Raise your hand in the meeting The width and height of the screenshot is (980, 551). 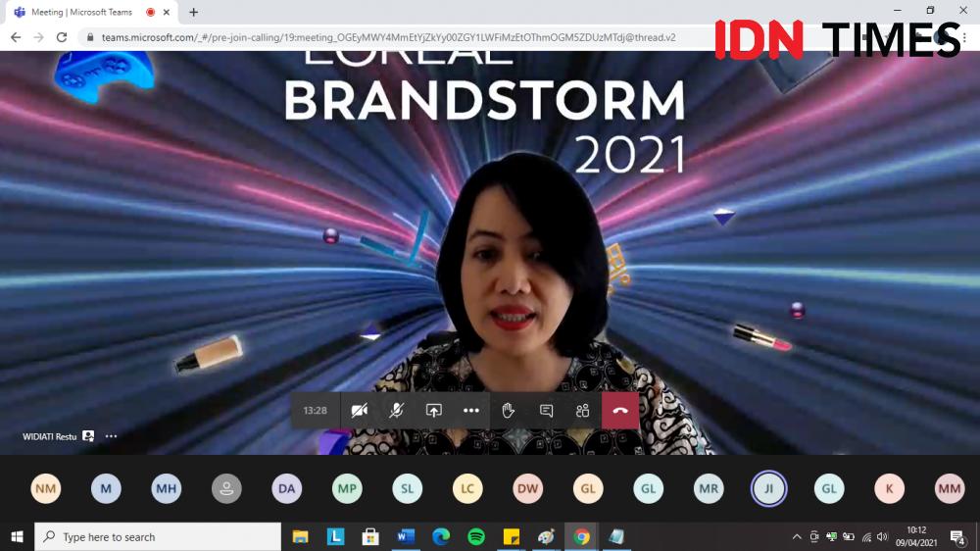pos(508,411)
